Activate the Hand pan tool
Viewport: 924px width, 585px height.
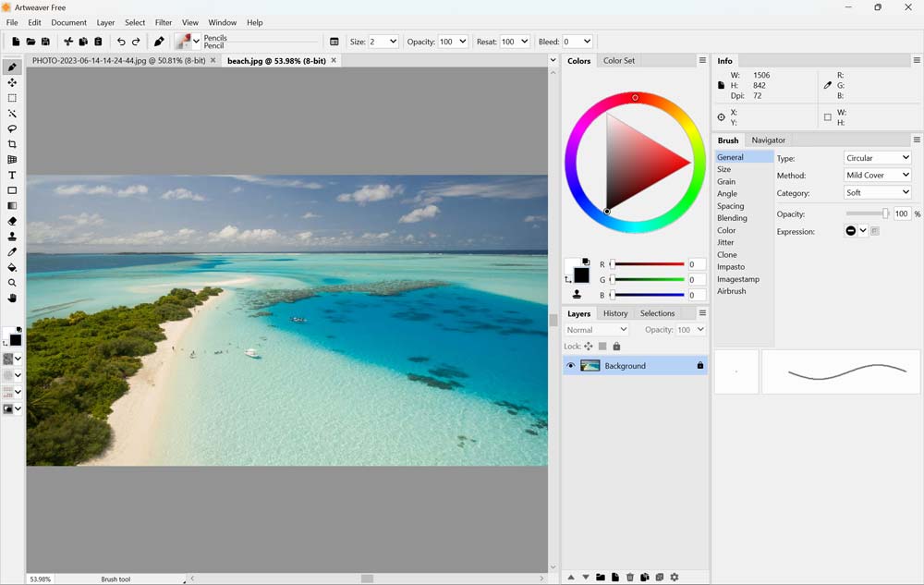12,298
